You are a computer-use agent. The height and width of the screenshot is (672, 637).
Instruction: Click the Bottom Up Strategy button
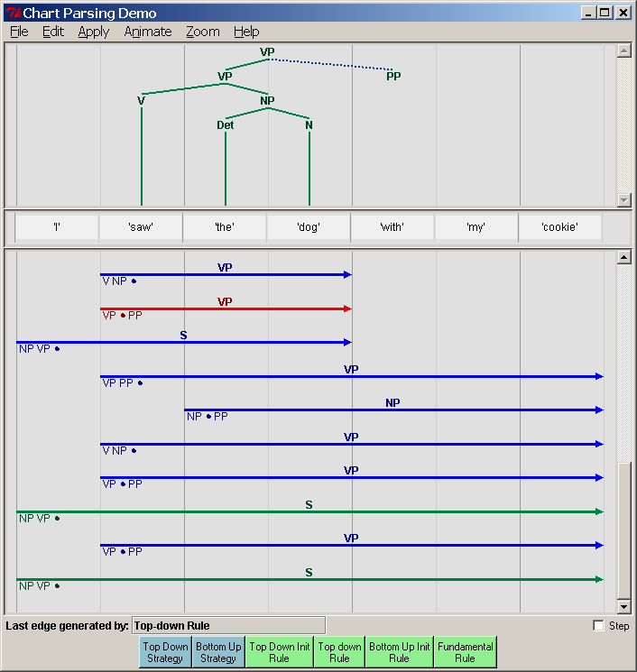click(x=218, y=652)
